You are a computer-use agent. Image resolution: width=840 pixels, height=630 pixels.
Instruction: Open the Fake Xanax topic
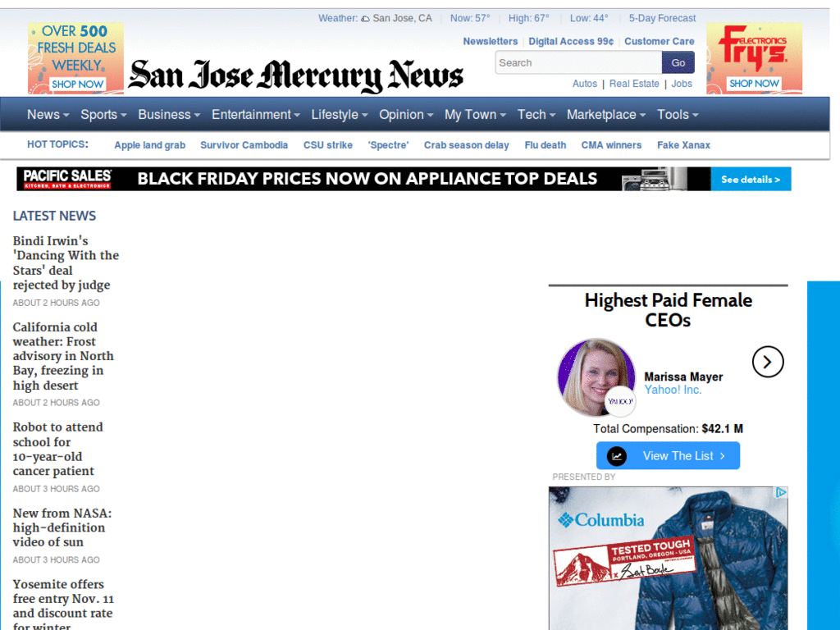683,145
